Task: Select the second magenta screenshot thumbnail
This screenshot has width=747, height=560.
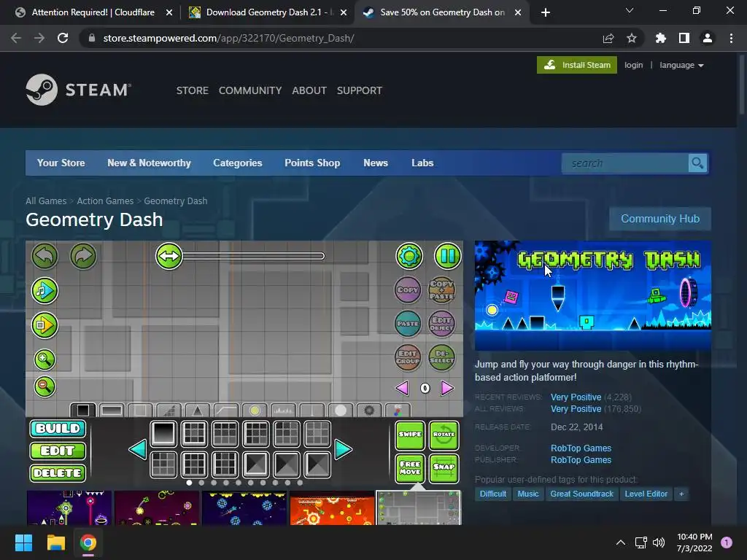Action: pos(157,508)
